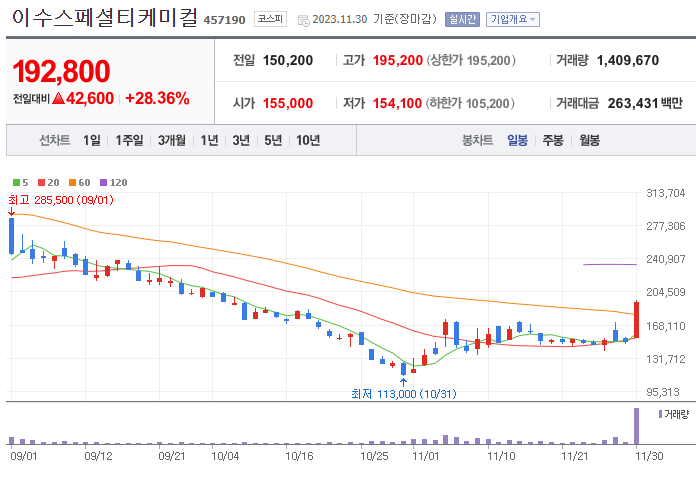The width and height of the screenshot is (696, 479).
Task: Click the purple 120-day moving average swatch
Action: pyautogui.click(x=104, y=182)
